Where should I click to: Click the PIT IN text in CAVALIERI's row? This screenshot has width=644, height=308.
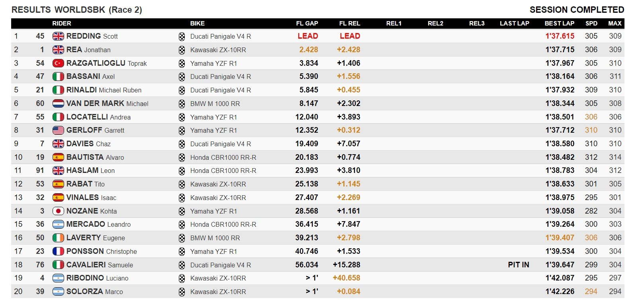click(x=519, y=265)
